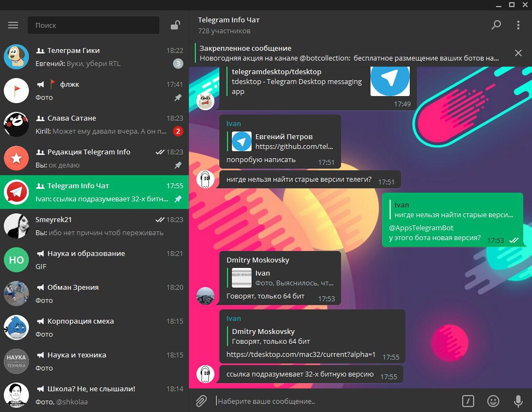Click the Telegram Info Чат header title
Screen dimensions: 532x412
[229, 20]
